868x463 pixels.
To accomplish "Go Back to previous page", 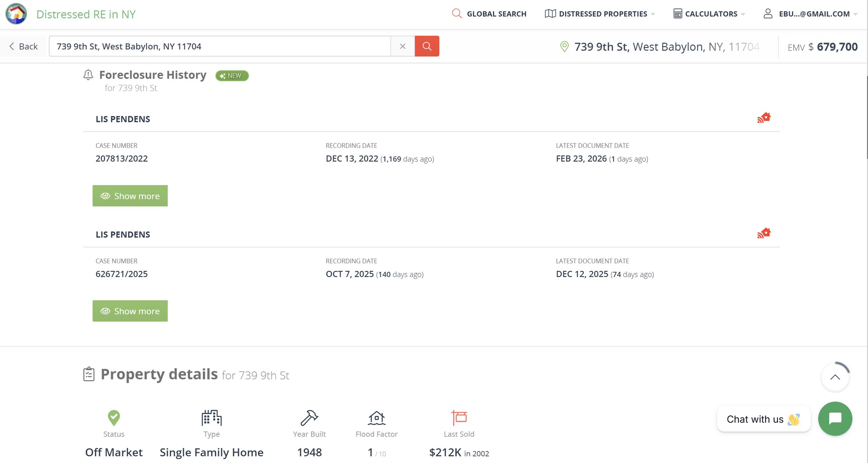I will click(23, 46).
